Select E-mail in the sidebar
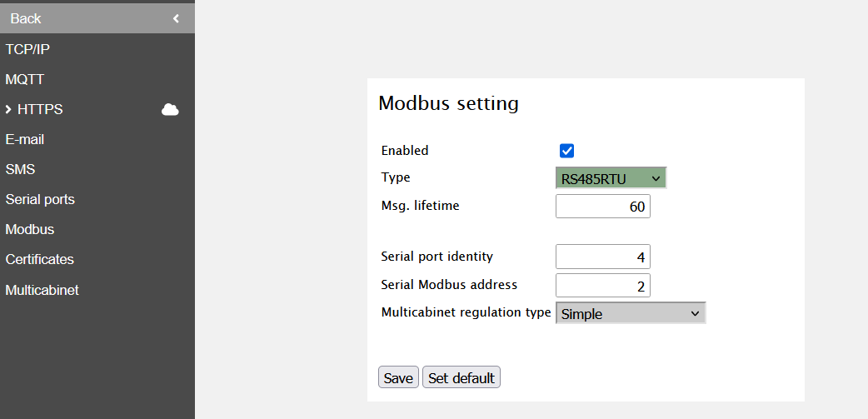The image size is (868, 419). click(25, 139)
